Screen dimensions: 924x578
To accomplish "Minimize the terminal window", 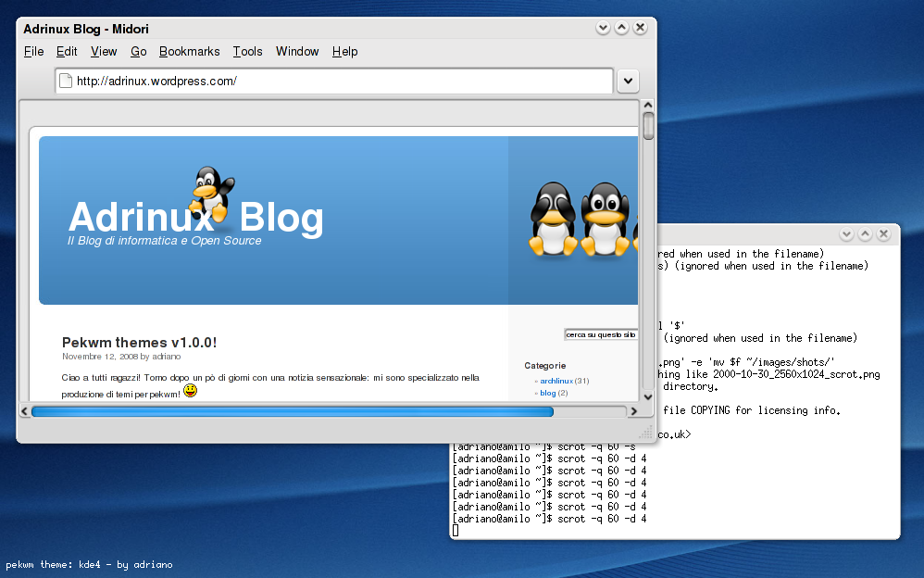I will coord(846,234).
